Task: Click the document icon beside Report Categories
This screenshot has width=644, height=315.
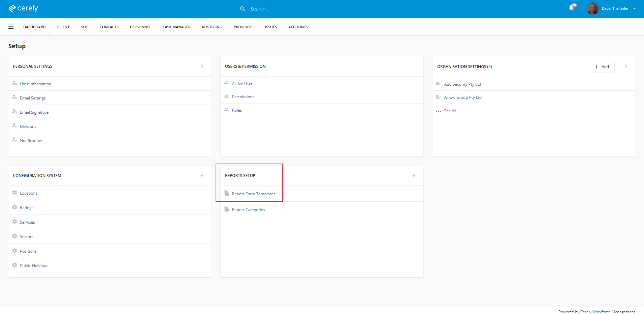Action: click(227, 209)
